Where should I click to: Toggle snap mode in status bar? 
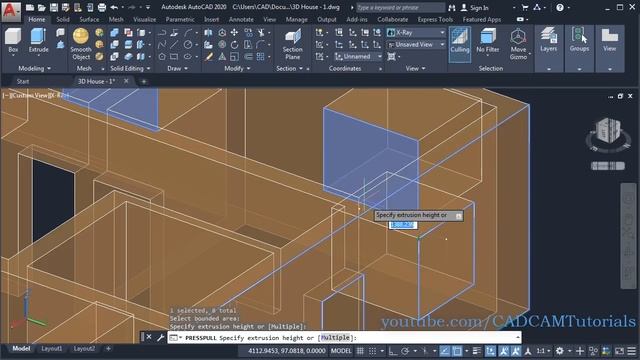[373, 351]
